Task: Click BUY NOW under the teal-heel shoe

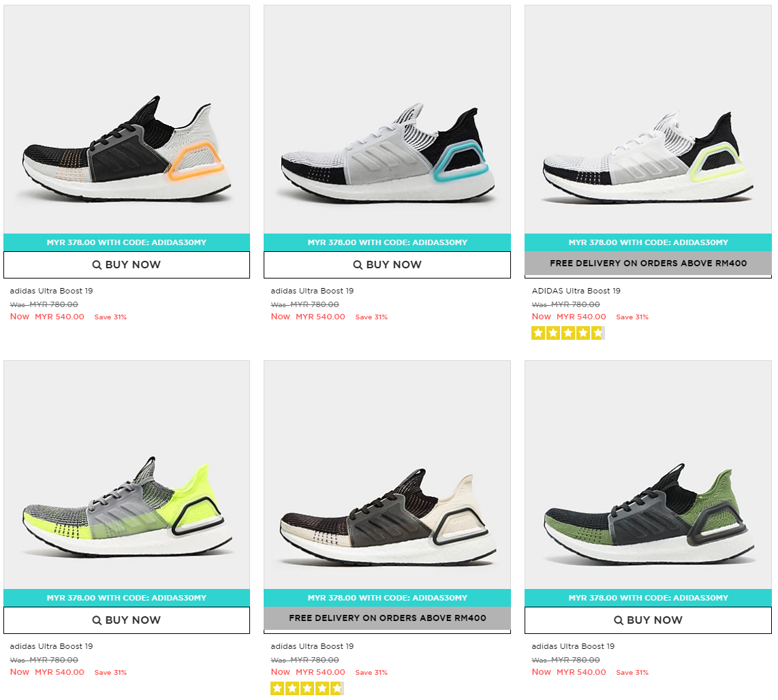Action: pyautogui.click(x=387, y=265)
